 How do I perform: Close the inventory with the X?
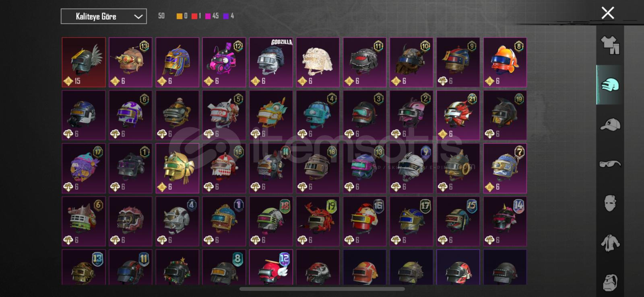point(607,13)
